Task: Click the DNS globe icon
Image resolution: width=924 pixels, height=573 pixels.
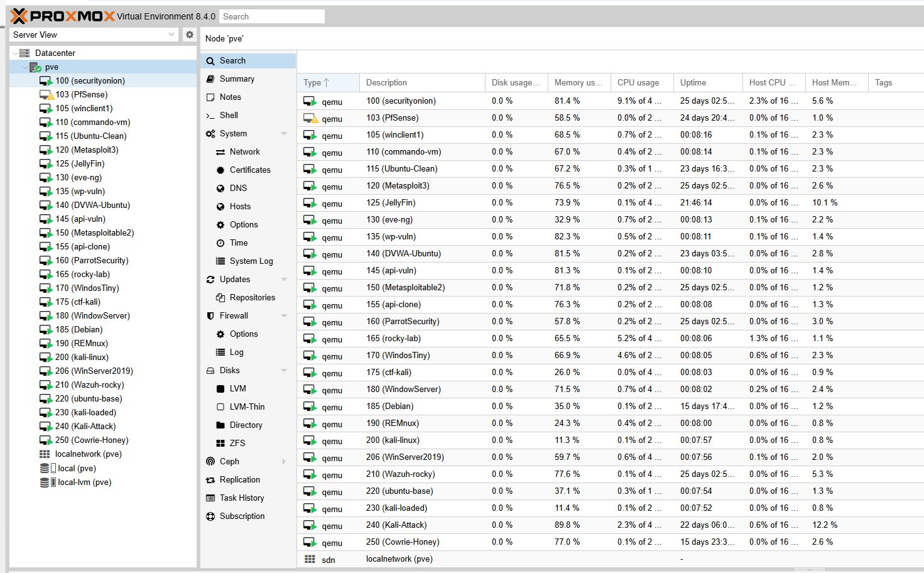Action: (220, 188)
